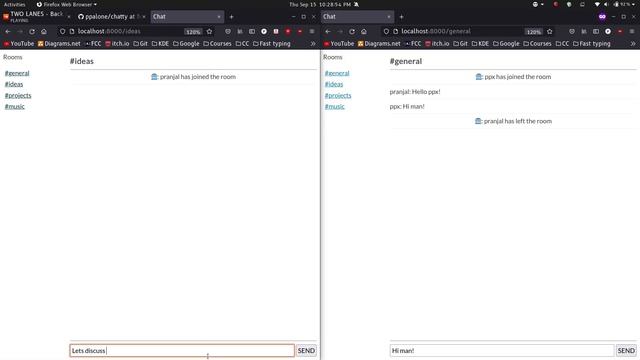Open Diagrams.net bookmark in left window
The height and width of the screenshot is (360, 640).
(59, 44)
